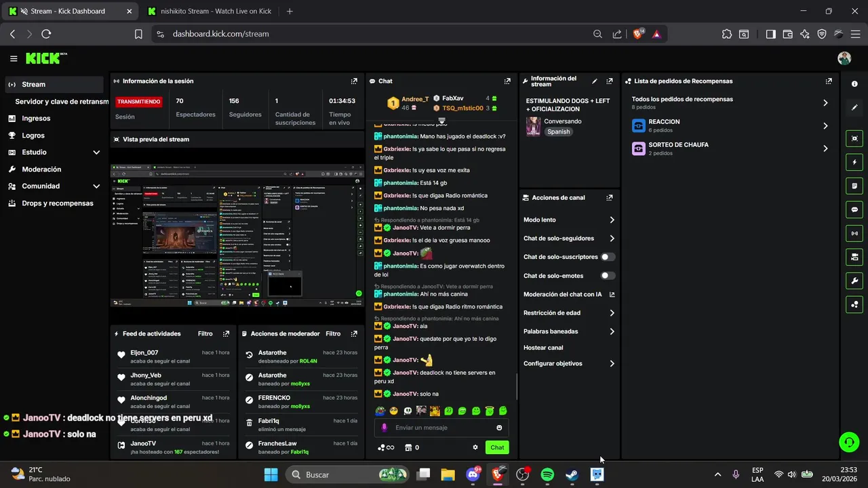This screenshot has width=868, height=488.
Task: Open Discord from the taskbar
Action: tap(473, 474)
